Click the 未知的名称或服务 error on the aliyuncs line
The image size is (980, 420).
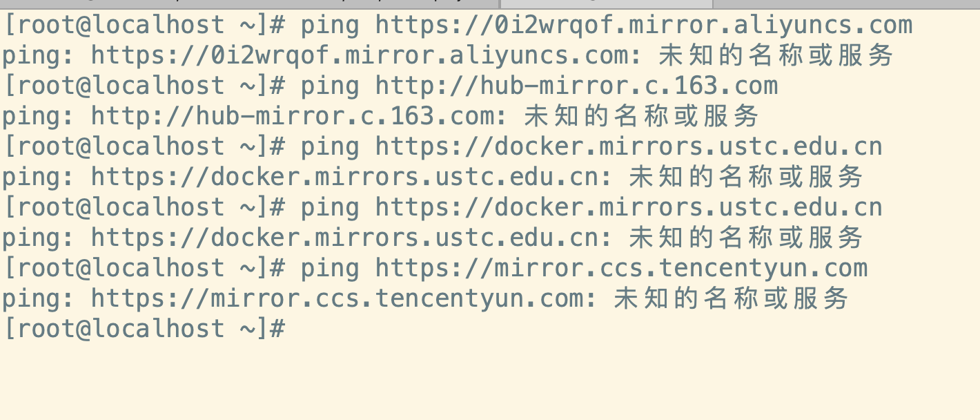(776, 55)
